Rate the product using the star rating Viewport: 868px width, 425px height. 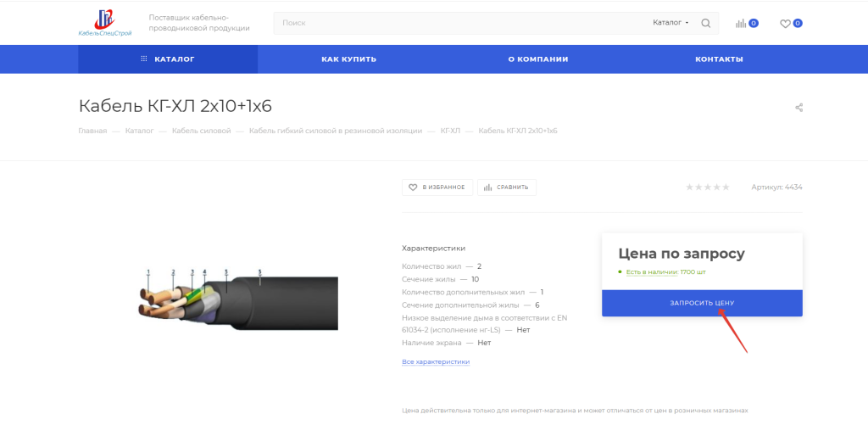click(x=707, y=187)
